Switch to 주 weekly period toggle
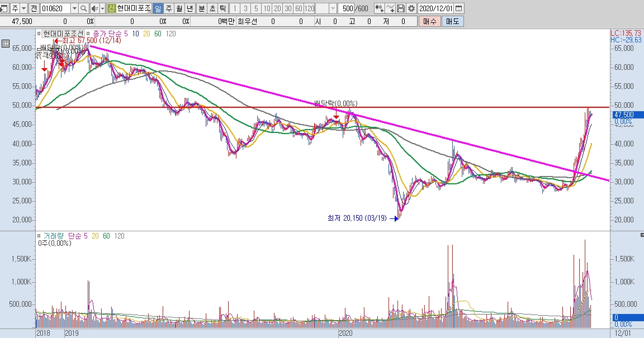 click(x=168, y=8)
